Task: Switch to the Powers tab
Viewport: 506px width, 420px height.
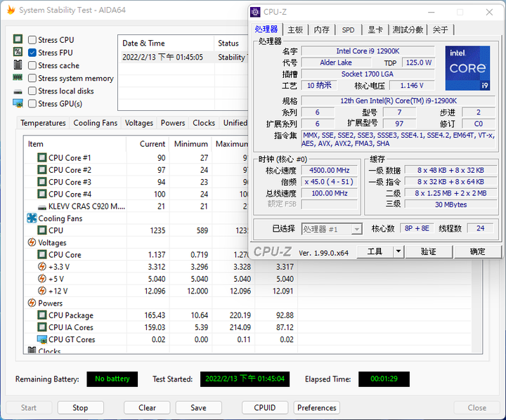Action: [x=173, y=123]
